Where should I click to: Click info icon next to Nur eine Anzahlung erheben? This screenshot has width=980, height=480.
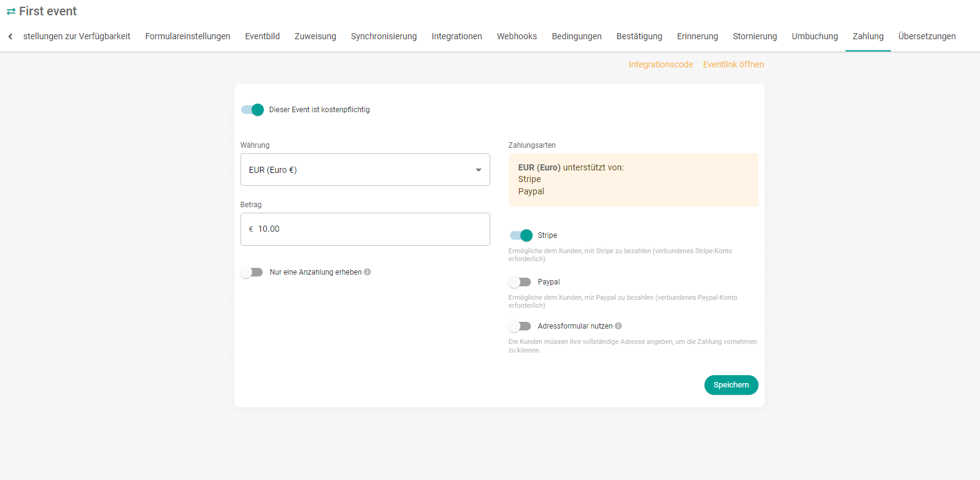tap(367, 272)
